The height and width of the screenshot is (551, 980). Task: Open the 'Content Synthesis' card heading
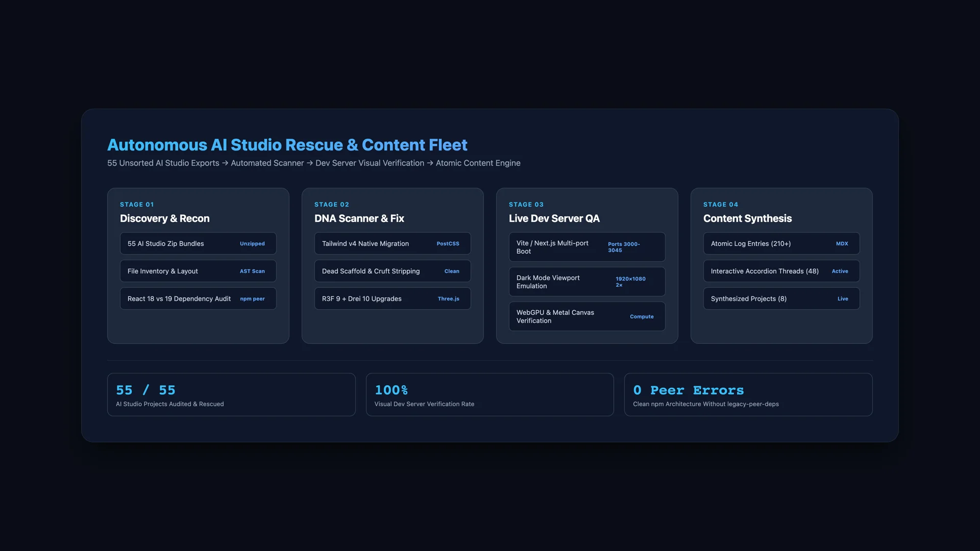coord(747,218)
